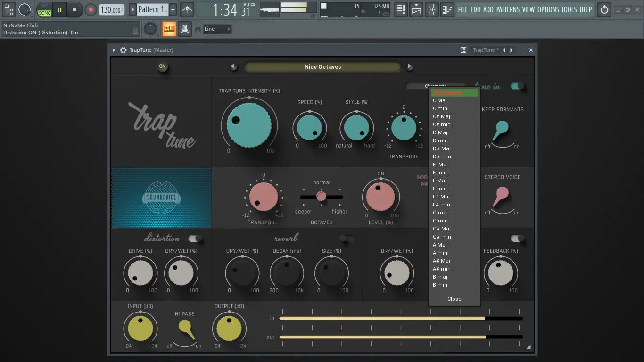644x362 pixels.
Task: Open the metronome icon
Action: click(x=187, y=9)
